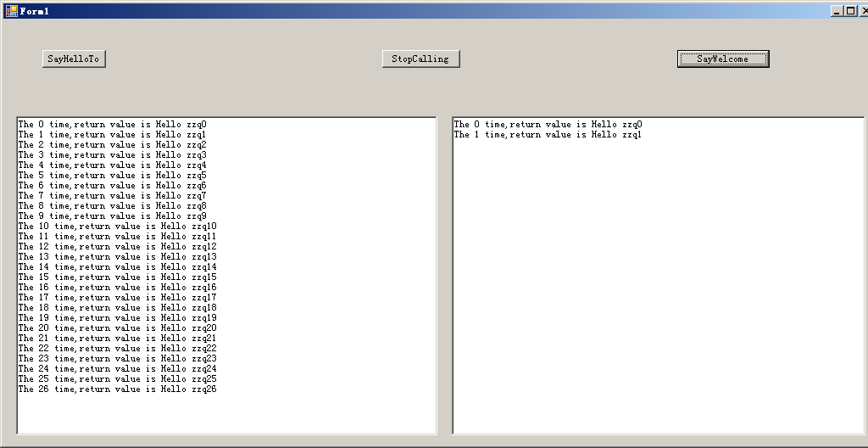Select the line ending 'Hello zzq4'
This screenshot has height=448, width=868.
(x=113, y=165)
